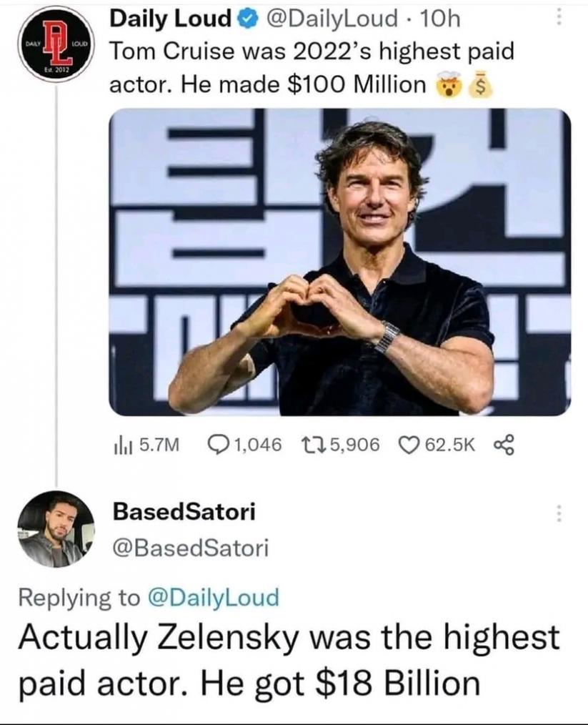This screenshot has width=588, height=725.
Task: Like the tweet with the heart icon
Action: click(x=409, y=446)
